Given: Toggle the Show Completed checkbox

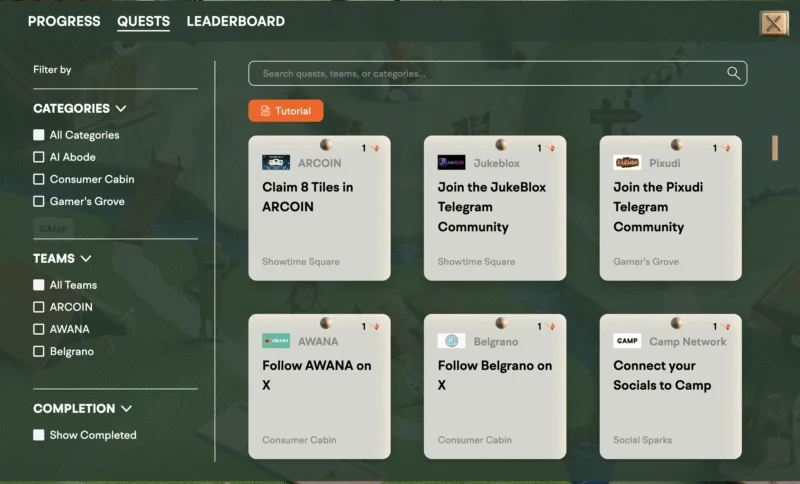Looking at the screenshot, I should click(x=39, y=435).
